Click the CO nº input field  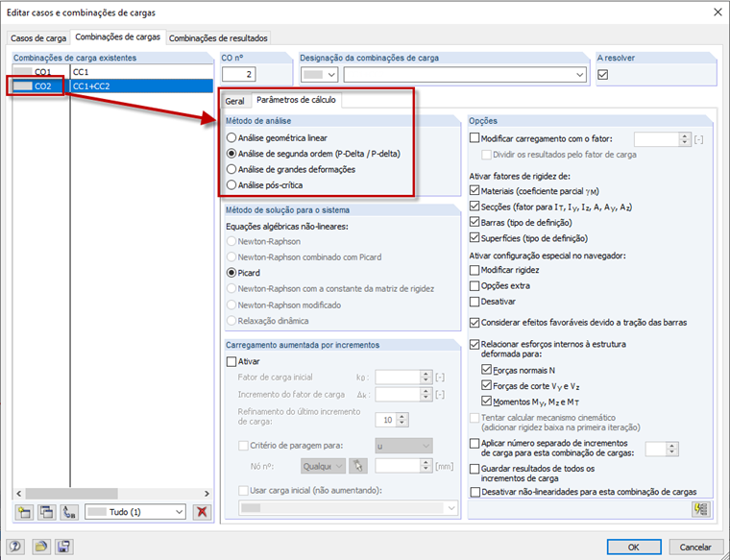pos(239,74)
